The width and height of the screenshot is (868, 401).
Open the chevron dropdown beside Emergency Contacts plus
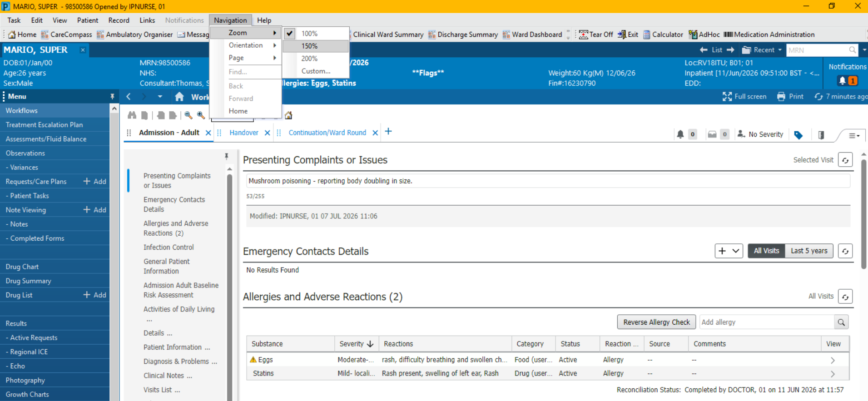point(736,251)
